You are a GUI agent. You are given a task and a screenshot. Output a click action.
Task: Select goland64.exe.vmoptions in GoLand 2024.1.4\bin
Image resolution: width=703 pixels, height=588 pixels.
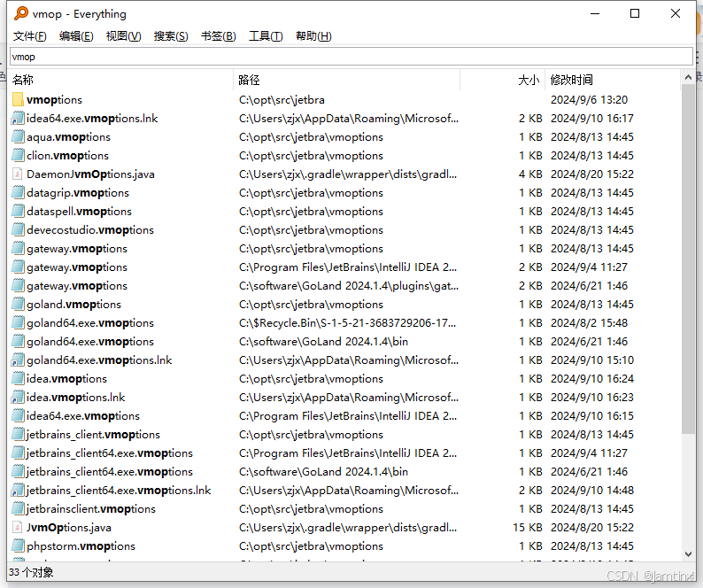(x=90, y=342)
